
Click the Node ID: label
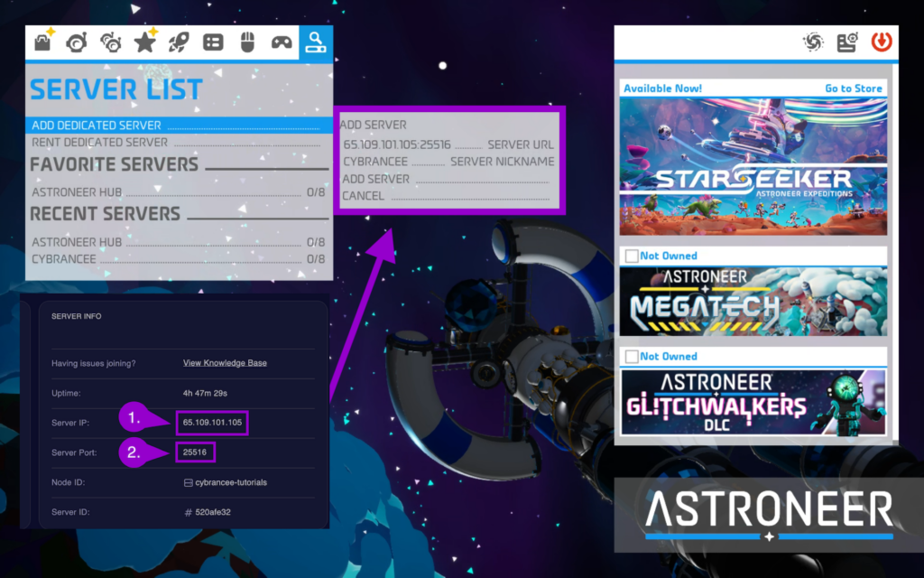[x=68, y=482]
